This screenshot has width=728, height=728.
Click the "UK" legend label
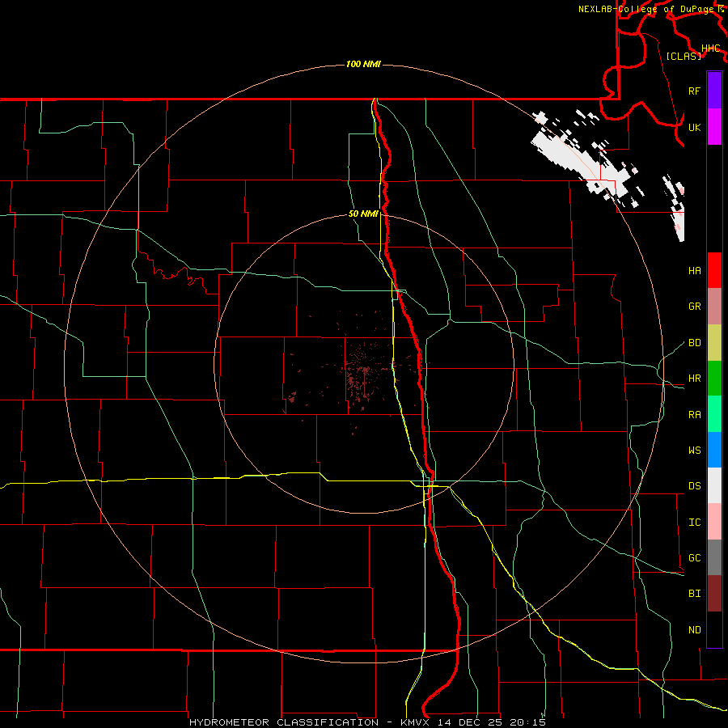pos(694,127)
